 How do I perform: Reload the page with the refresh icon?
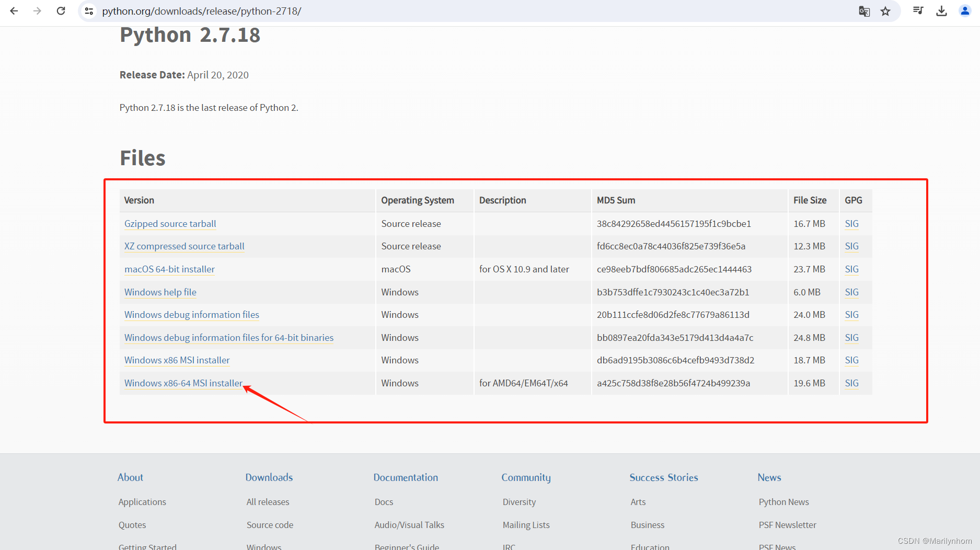pos(61,11)
